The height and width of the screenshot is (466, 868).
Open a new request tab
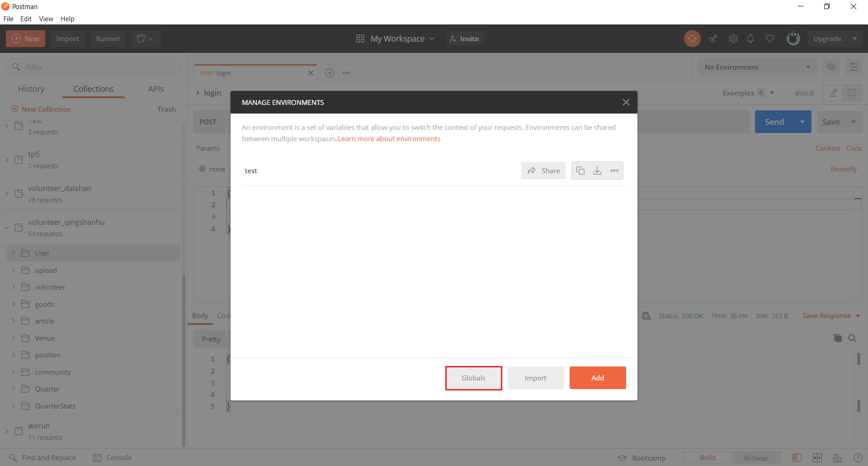[x=330, y=73]
